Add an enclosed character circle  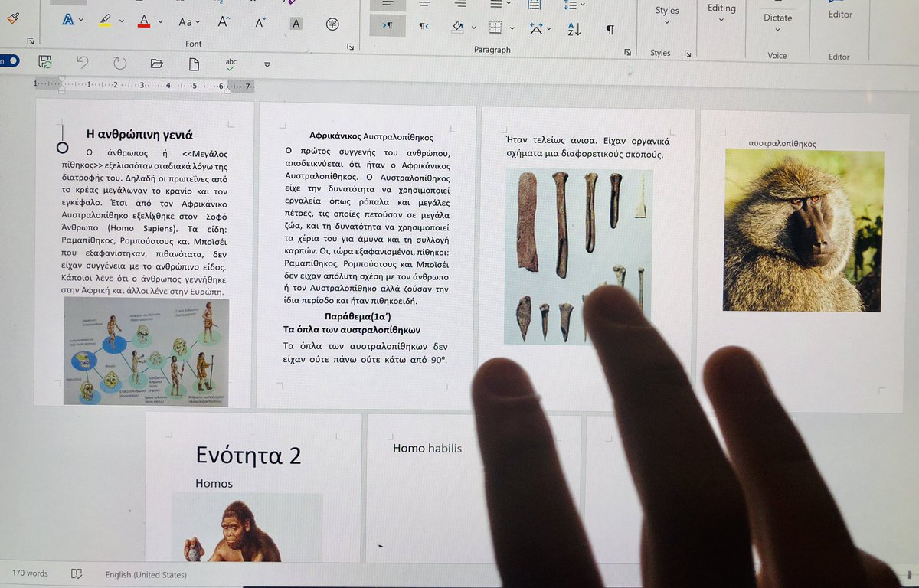point(332,24)
